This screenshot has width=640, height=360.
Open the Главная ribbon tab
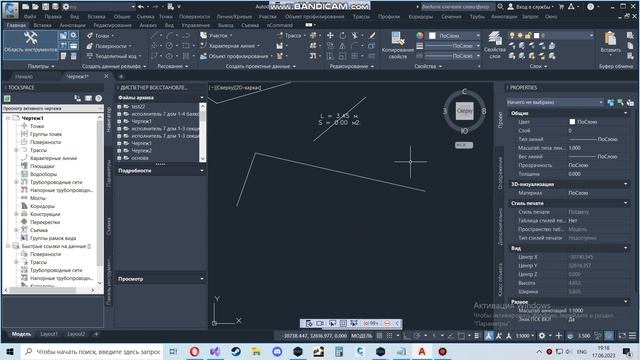16,25
